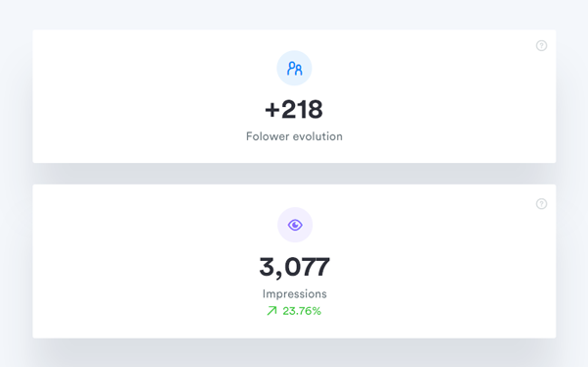Viewport: 588px width, 367px height.
Task: Click the 23.76% growth percentage
Action: pos(302,311)
